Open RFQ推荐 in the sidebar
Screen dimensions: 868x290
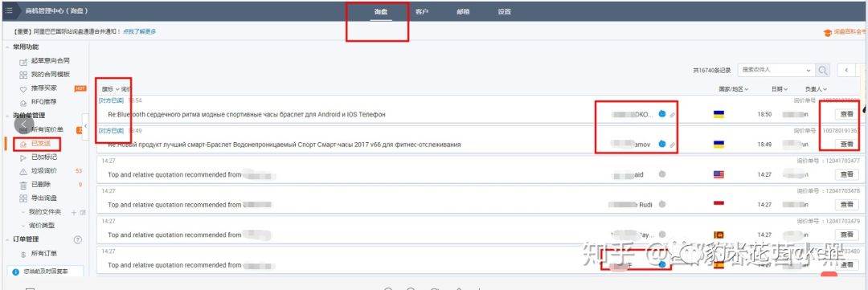coord(43,102)
